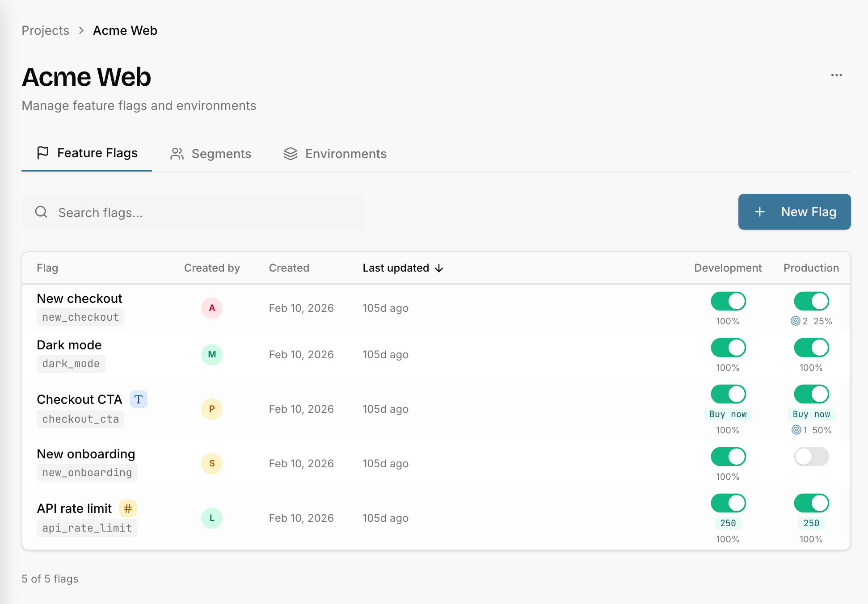
Task: Click targeting icon under New checkout Production
Action: (x=796, y=321)
